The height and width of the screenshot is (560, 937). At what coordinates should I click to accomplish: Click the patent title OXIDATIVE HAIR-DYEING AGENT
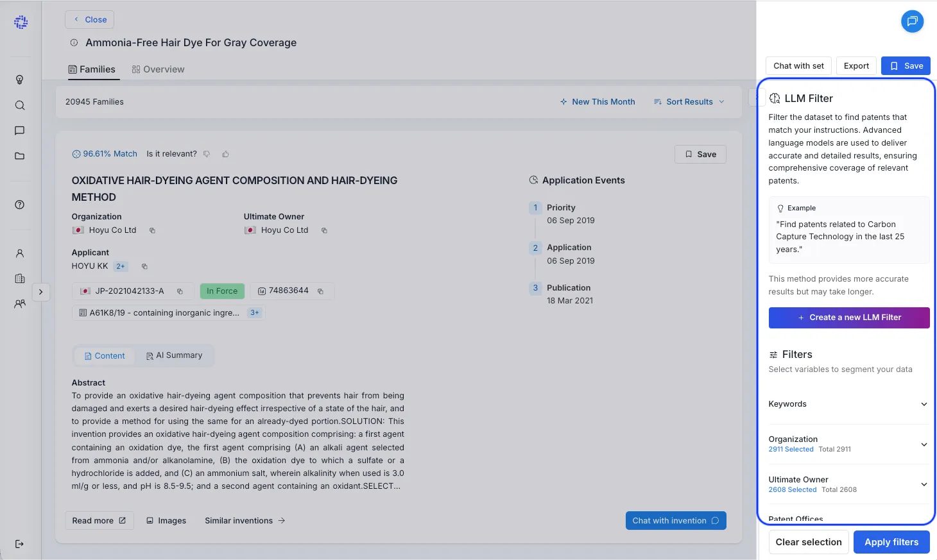click(234, 189)
